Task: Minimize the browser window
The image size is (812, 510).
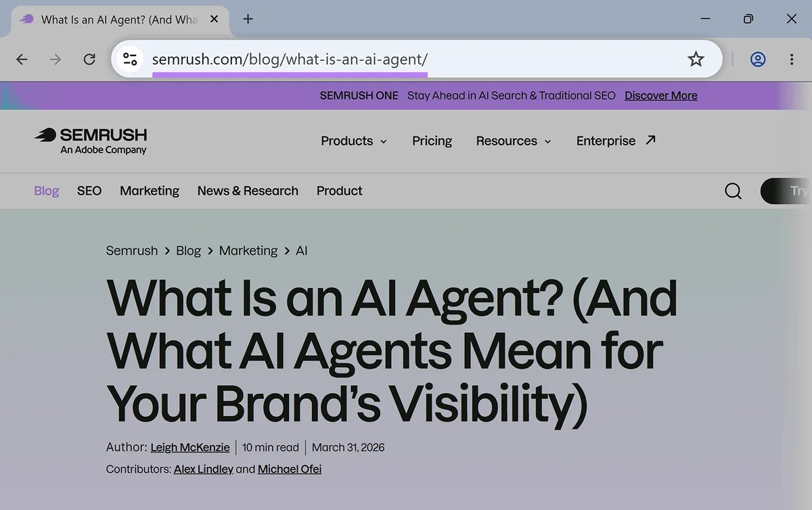Action: click(705, 19)
